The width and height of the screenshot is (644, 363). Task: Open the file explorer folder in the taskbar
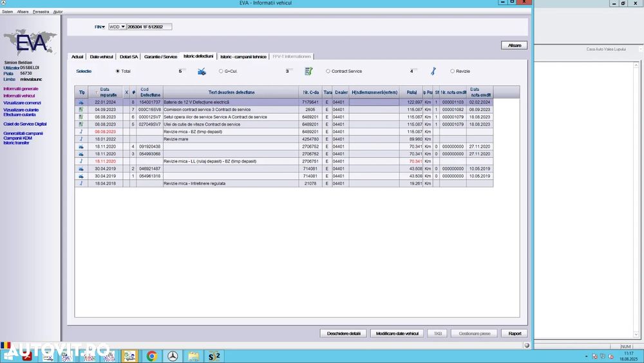click(193, 356)
